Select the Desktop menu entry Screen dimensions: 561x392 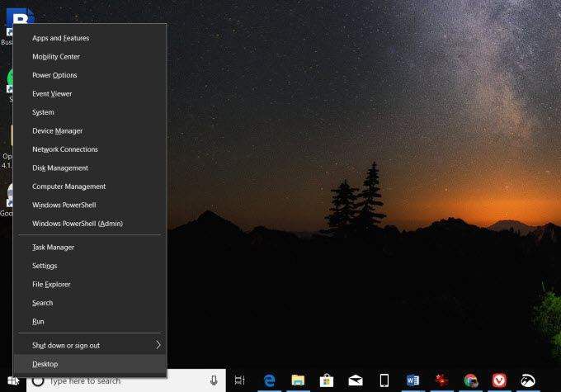coord(90,364)
